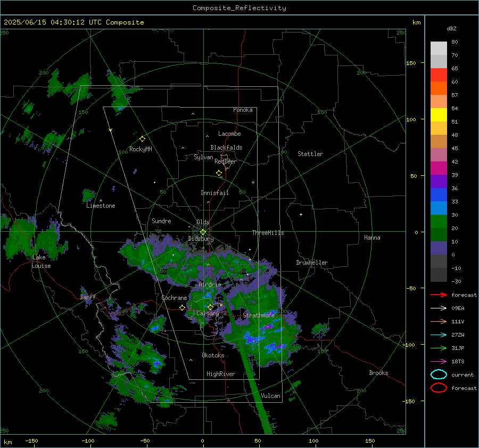Image resolution: width=479 pixels, height=448 pixels.
Task: Click the white 09EA arrow legend icon
Action: (x=439, y=308)
